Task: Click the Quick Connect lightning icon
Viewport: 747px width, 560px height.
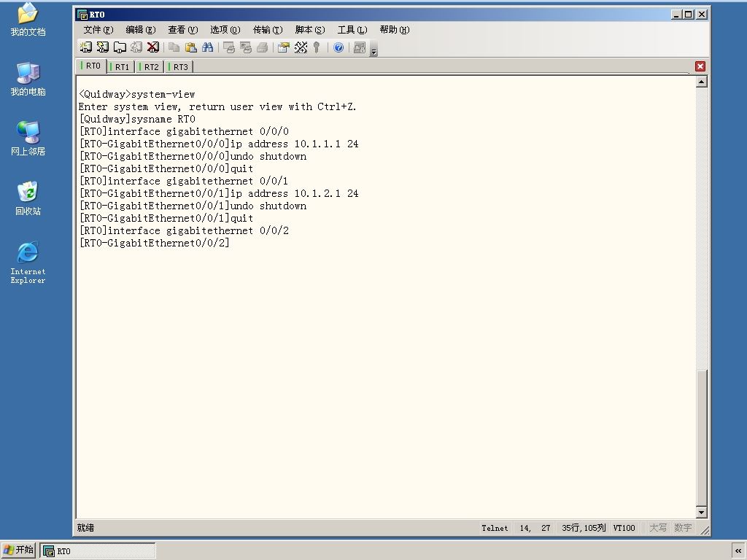Action: [102, 47]
